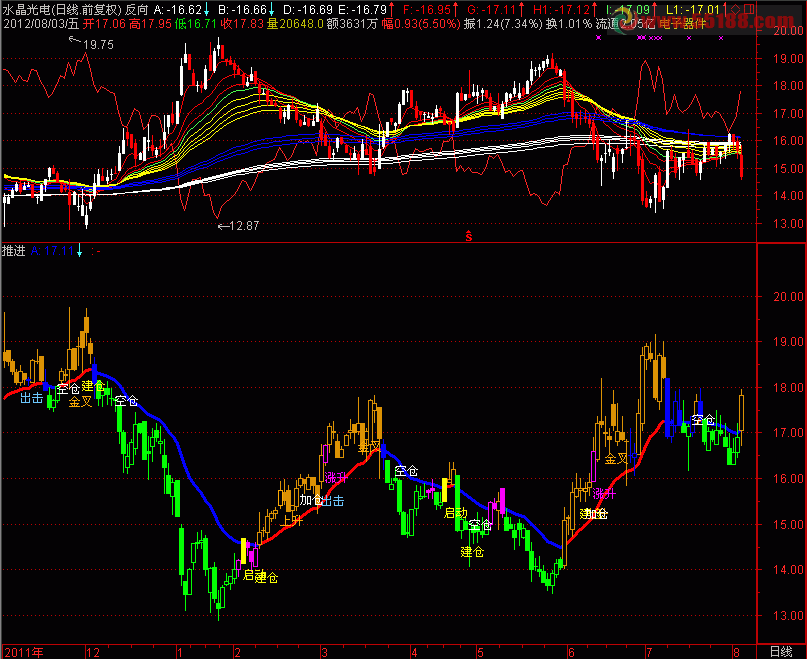Click the split-window icon in top-right header
The width and height of the screenshot is (807, 659).
click(x=749, y=9)
